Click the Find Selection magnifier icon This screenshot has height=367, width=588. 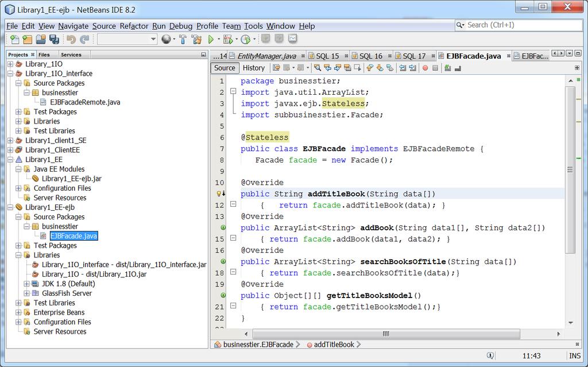[318, 68]
